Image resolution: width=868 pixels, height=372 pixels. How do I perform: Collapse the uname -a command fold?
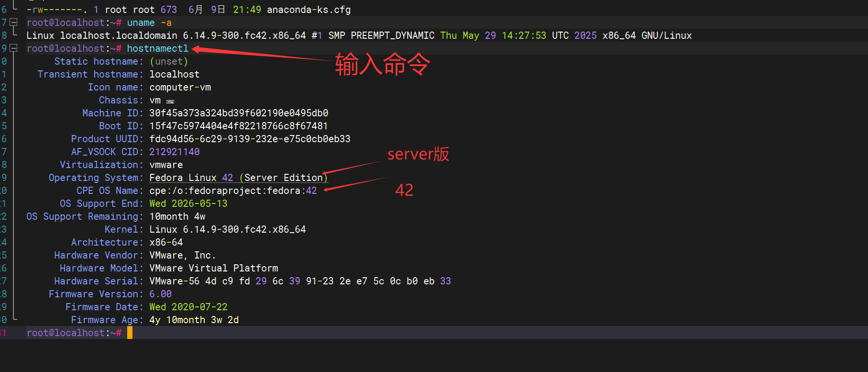pyautogui.click(x=14, y=23)
